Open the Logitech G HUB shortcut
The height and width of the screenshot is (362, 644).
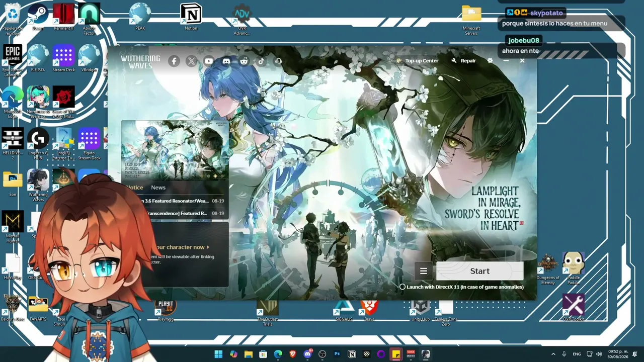coord(38,143)
